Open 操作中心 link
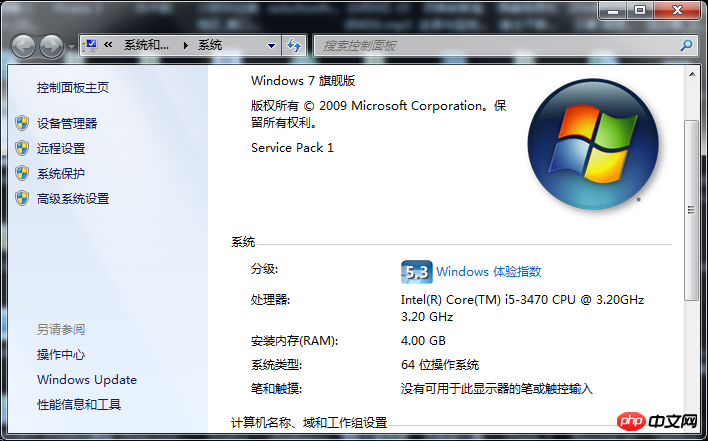The height and width of the screenshot is (441, 708). click(61, 355)
